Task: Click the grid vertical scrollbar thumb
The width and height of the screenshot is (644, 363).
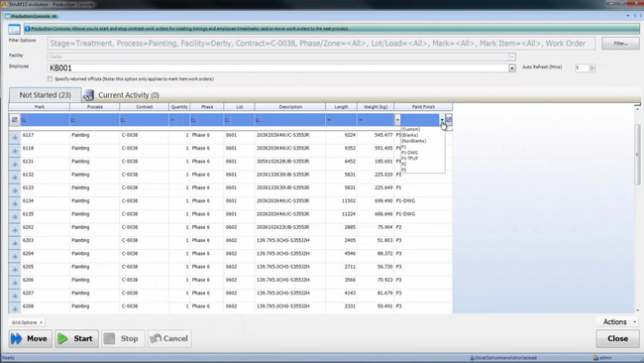Action: (637, 154)
